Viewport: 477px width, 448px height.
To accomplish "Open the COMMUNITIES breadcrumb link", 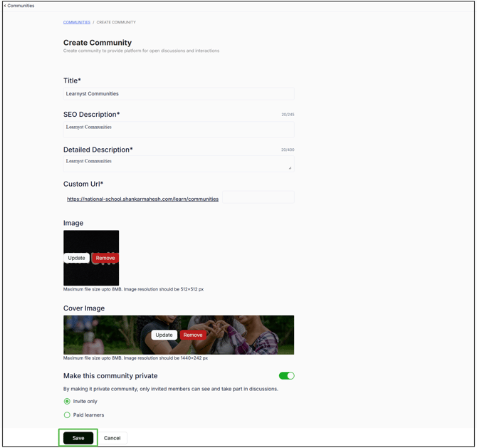I will click(x=77, y=22).
